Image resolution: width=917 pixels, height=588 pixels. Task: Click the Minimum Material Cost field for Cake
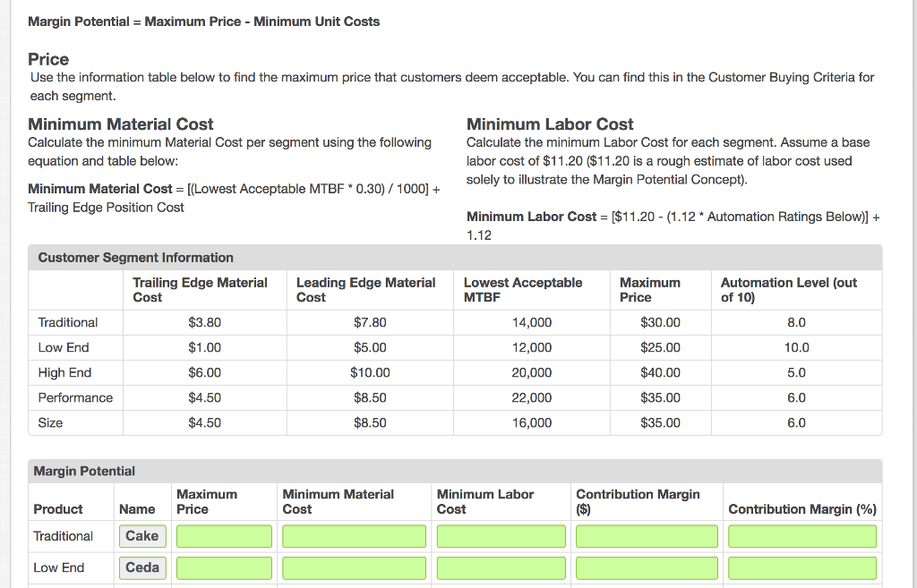coord(354,536)
